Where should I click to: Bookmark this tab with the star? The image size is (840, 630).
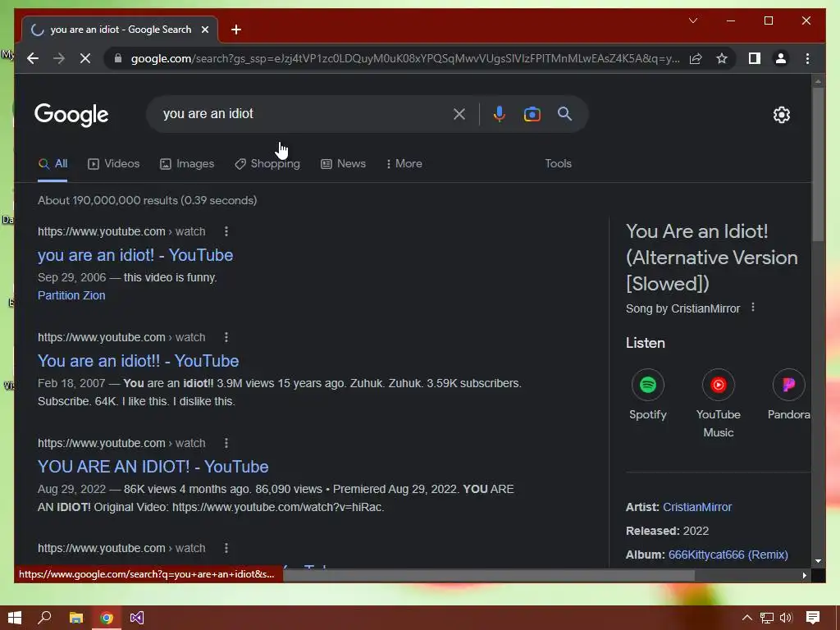tap(722, 58)
